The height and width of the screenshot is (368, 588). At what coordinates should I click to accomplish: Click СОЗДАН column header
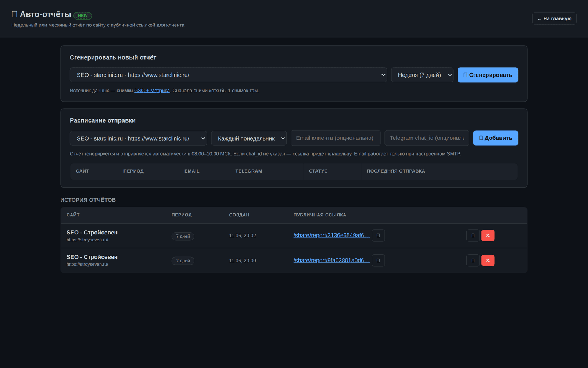click(x=239, y=215)
